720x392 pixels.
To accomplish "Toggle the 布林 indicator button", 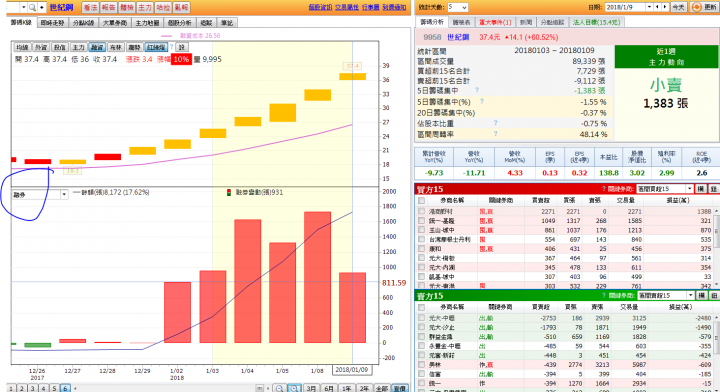I will pos(116,47).
